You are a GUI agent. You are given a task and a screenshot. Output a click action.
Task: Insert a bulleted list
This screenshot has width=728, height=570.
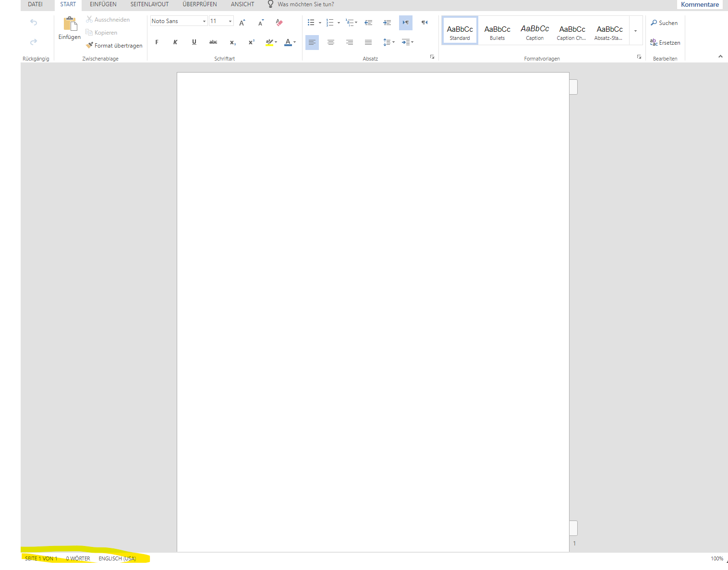(x=311, y=23)
